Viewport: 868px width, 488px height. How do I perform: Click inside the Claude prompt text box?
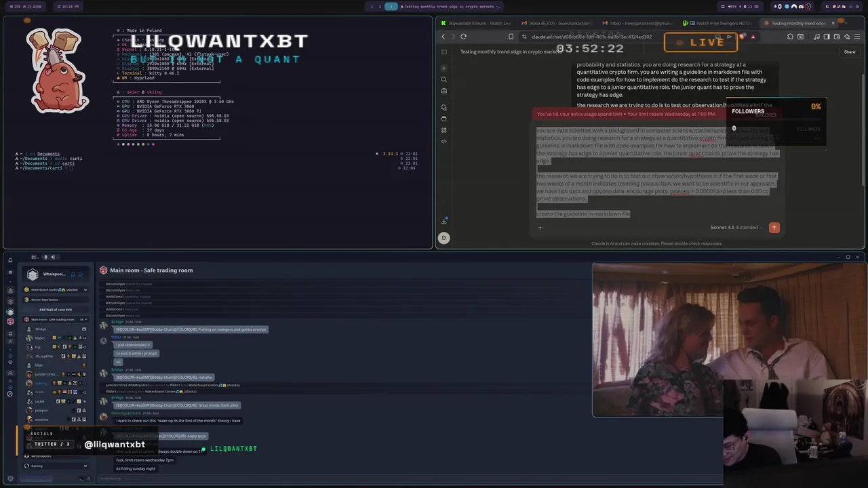pyautogui.click(x=658, y=172)
